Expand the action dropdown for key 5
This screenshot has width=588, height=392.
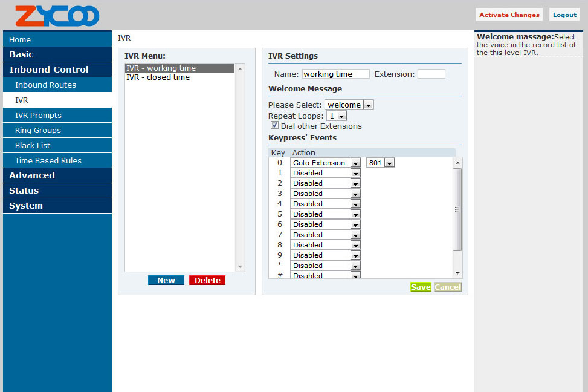325,214
